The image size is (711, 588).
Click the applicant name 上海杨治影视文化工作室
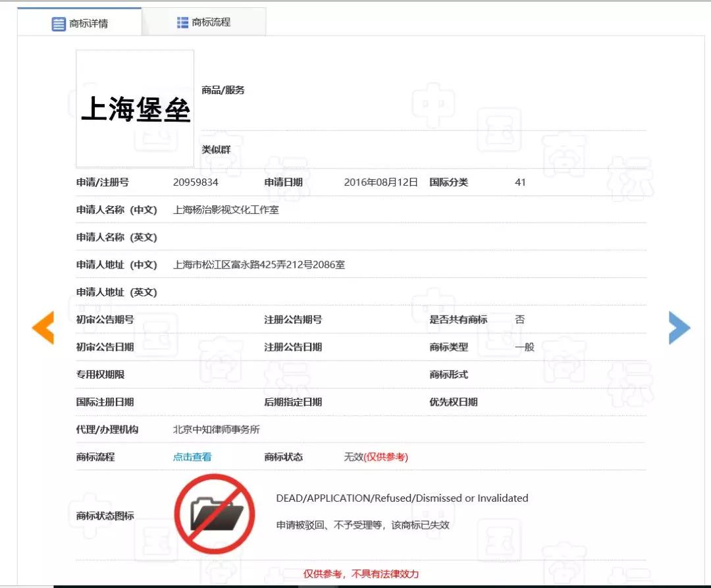point(226,210)
